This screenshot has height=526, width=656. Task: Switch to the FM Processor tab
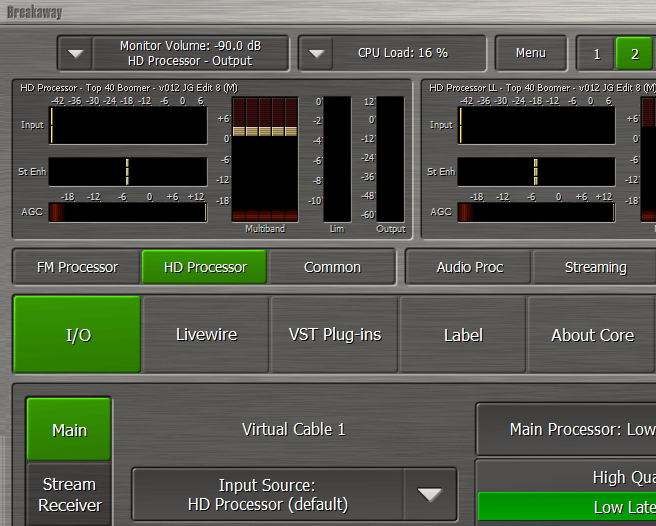point(77,267)
